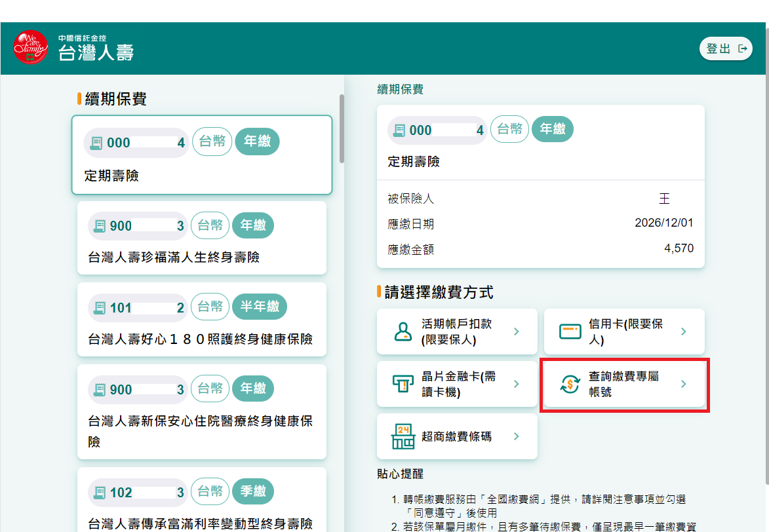Viewport: 769px width, 532px height.
Task: Click the person account icon
Action: tap(403, 332)
